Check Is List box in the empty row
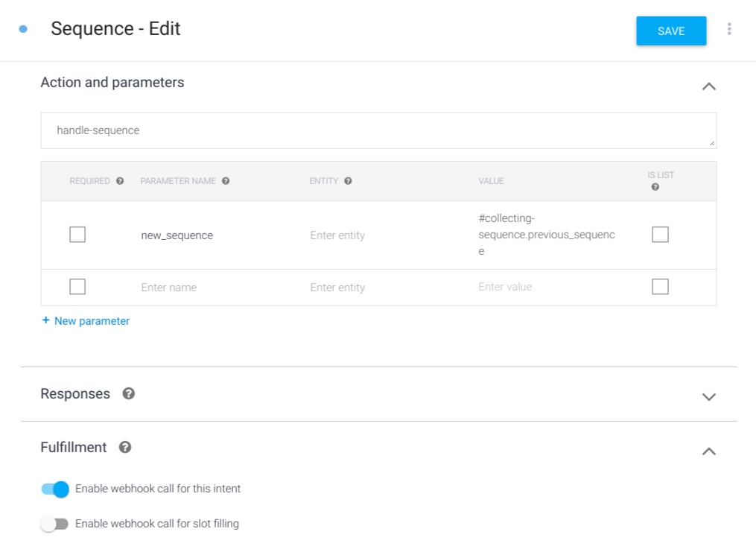The height and width of the screenshot is (552, 756). point(660,287)
